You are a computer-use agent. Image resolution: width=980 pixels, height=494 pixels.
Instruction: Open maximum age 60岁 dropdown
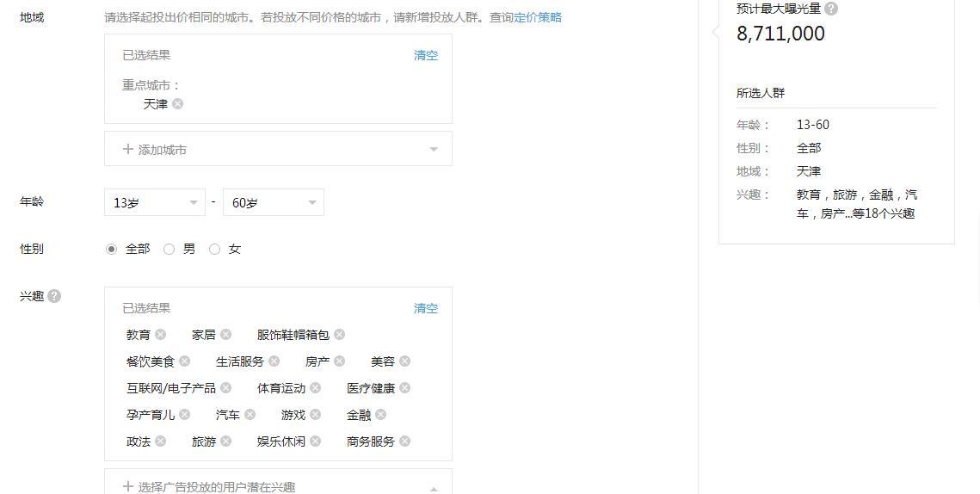pos(273,202)
